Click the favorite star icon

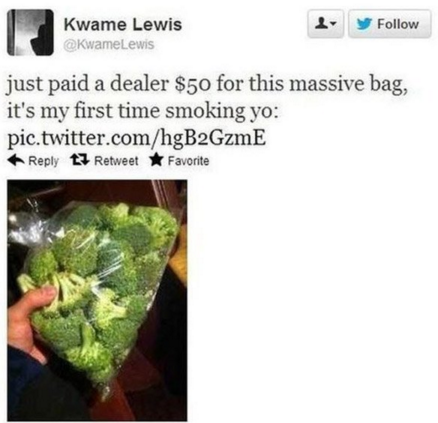click(156, 160)
